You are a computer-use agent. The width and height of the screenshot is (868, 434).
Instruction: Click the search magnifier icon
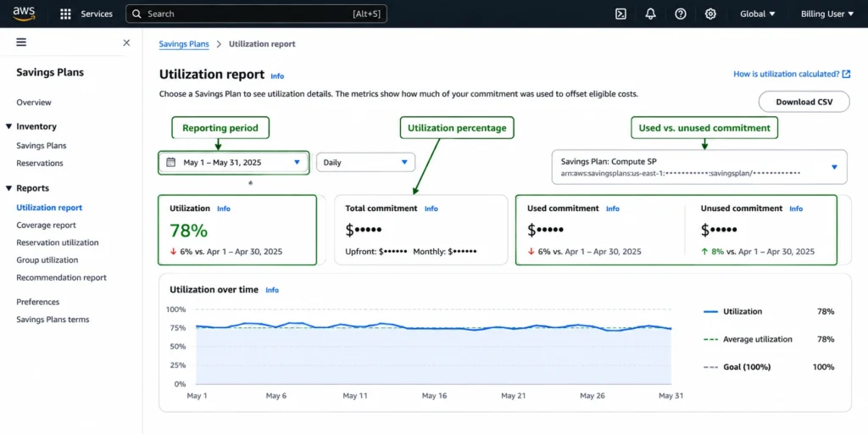(136, 14)
